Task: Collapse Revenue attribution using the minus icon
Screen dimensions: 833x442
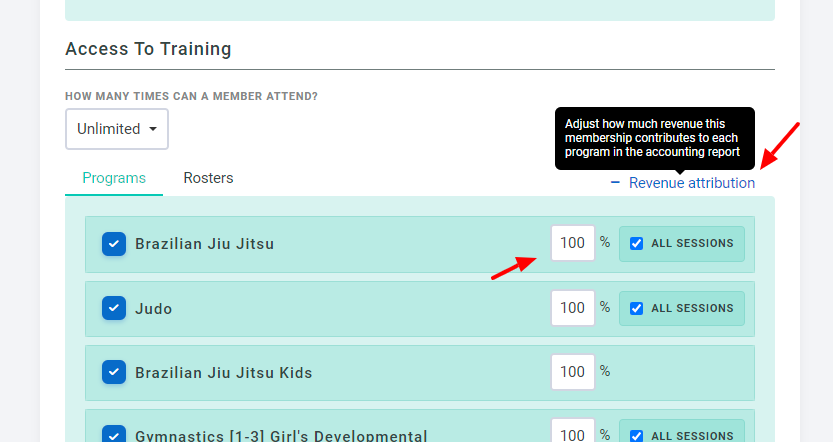Action: pyautogui.click(x=615, y=183)
